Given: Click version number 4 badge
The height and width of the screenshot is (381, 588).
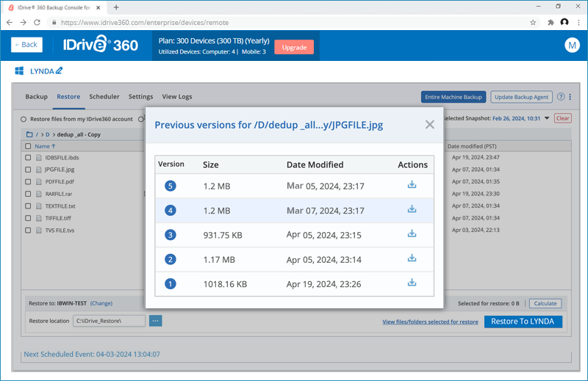Looking at the screenshot, I should point(171,211).
